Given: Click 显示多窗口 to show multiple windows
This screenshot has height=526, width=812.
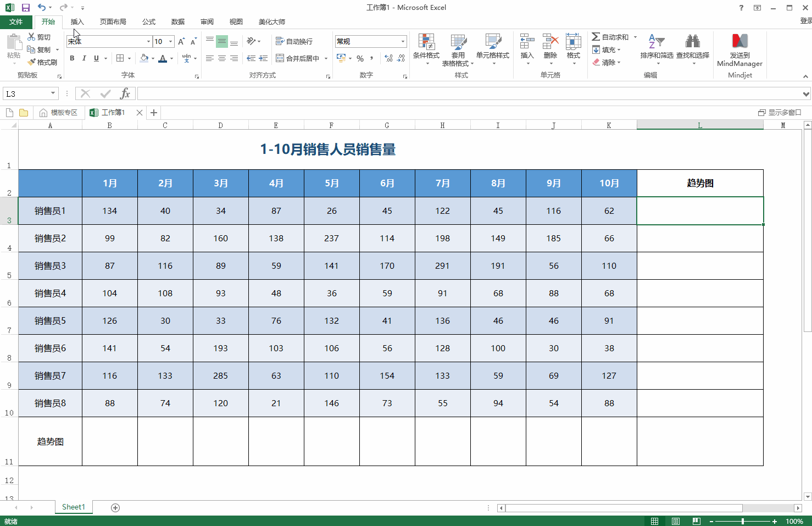Looking at the screenshot, I should (780, 113).
